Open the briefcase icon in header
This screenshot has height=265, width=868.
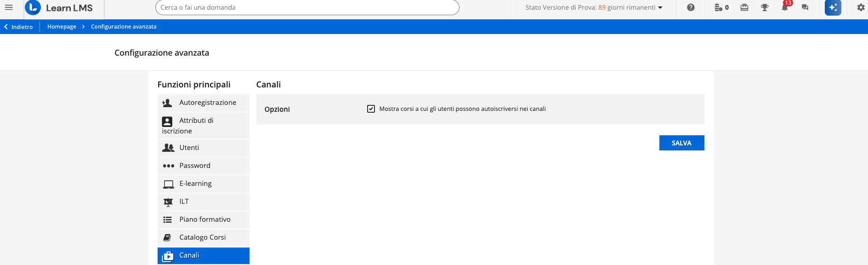[744, 7]
